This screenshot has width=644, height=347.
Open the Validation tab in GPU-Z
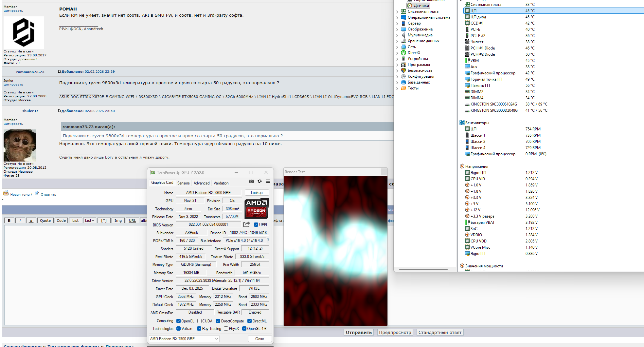click(221, 183)
